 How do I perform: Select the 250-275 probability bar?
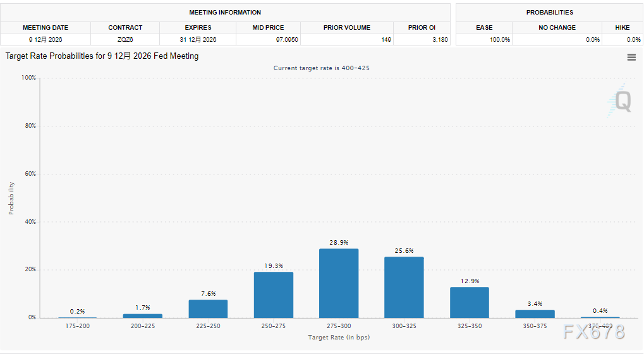tap(274, 295)
